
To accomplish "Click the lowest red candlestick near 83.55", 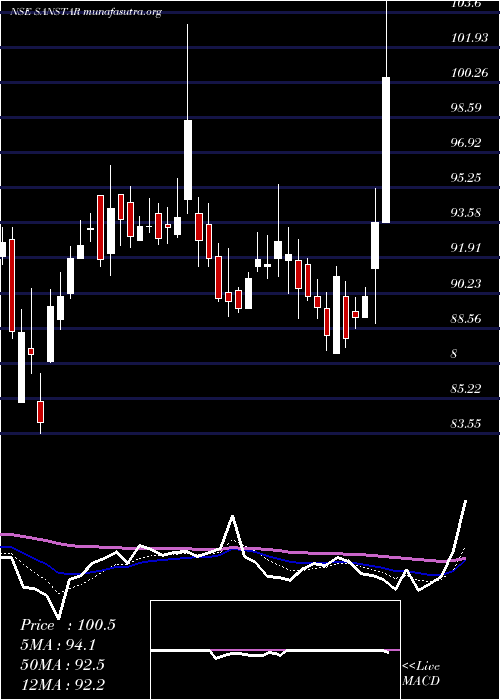I will (x=41, y=412).
